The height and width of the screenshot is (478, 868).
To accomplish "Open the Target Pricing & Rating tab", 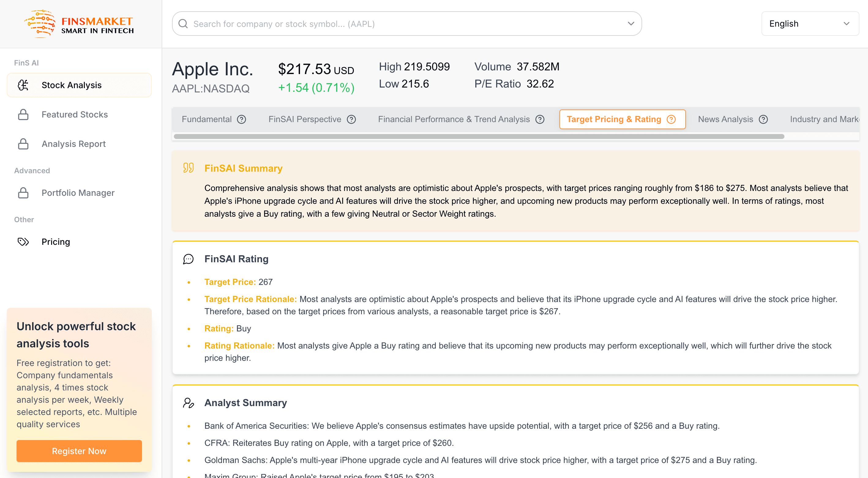I will pyautogui.click(x=621, y=119).
